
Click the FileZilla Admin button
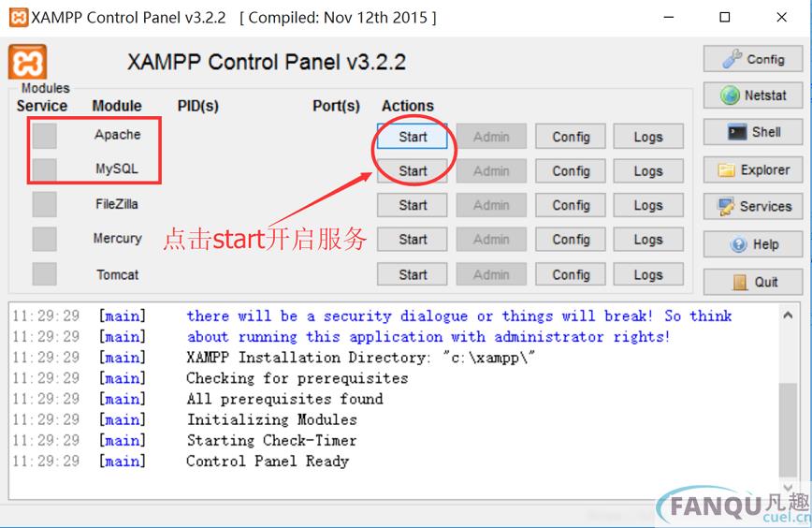click(x=491, y=205)
